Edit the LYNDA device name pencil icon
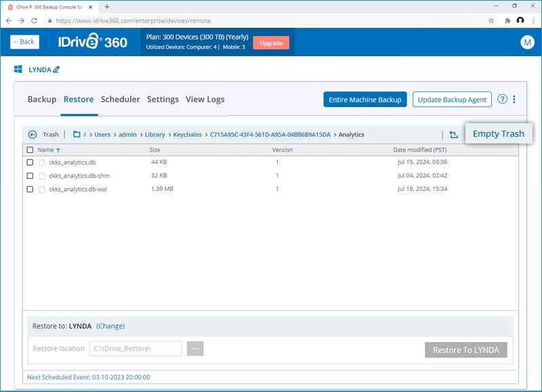Screen dimensions: 542x392 click(56, 70)
